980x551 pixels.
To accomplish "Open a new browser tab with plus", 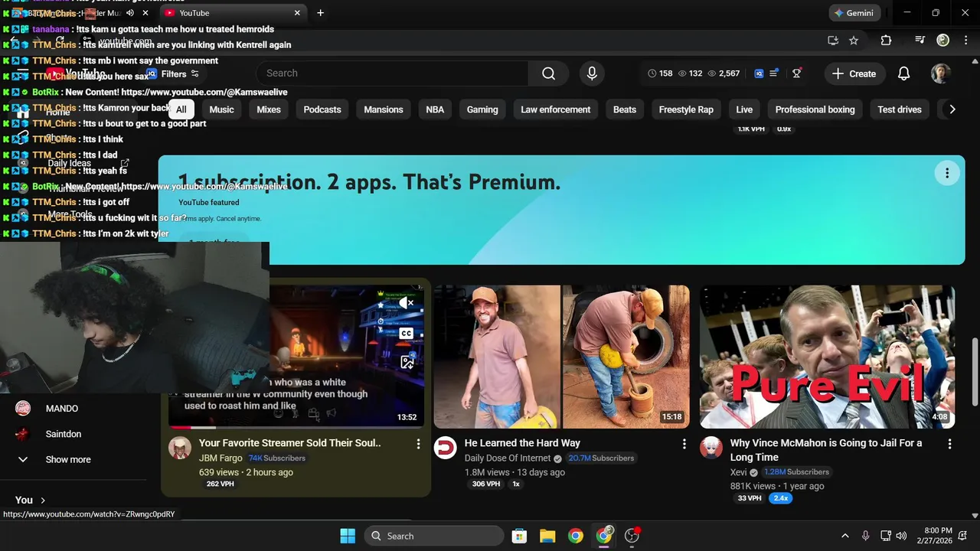I will pos(320,13).
